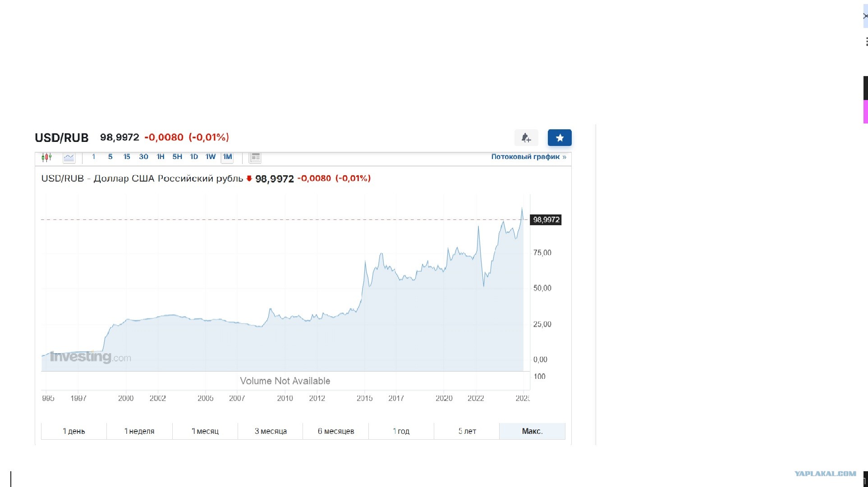Screen dimensions: 868x487
Task: Select the 5-minute interval
Action: [x=110, y=157]
